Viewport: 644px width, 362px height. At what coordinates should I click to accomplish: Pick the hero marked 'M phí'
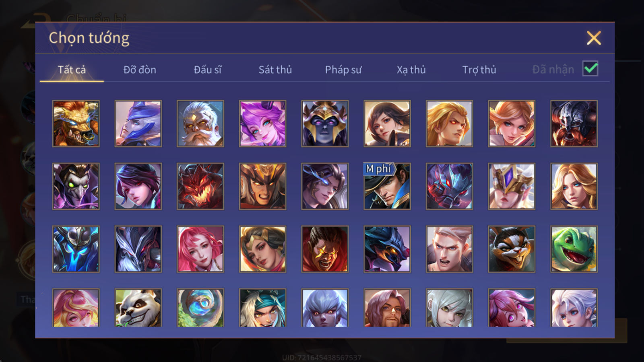[387, 186]
